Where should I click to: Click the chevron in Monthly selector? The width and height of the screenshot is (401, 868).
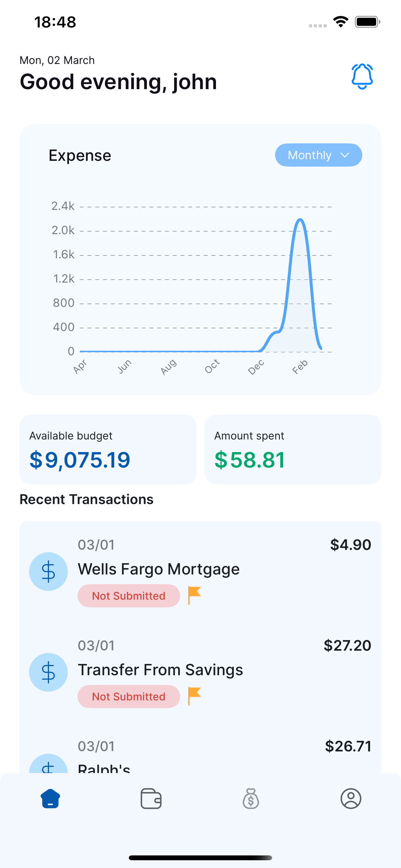click(344, 155)
